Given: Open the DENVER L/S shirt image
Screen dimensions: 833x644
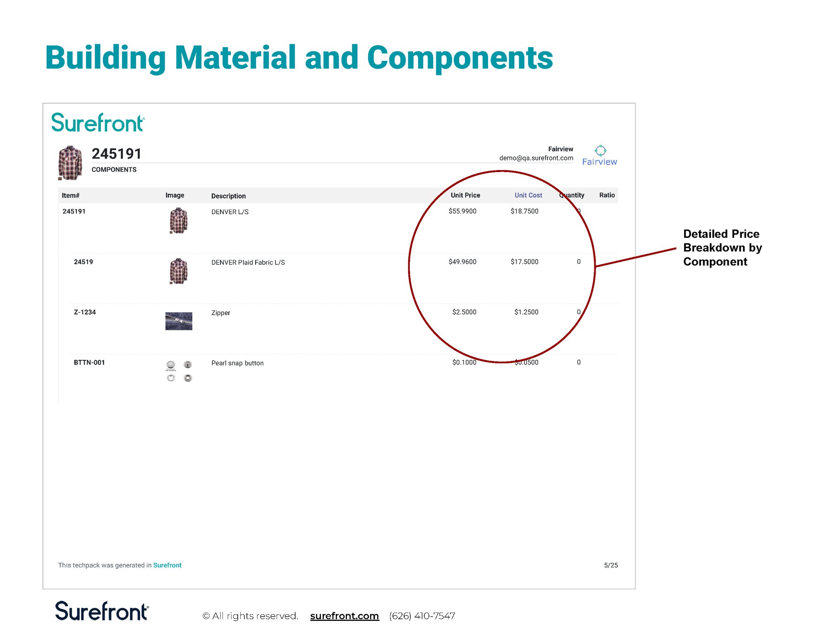Looking at the screenshot, I should click(x=178, y=221).
